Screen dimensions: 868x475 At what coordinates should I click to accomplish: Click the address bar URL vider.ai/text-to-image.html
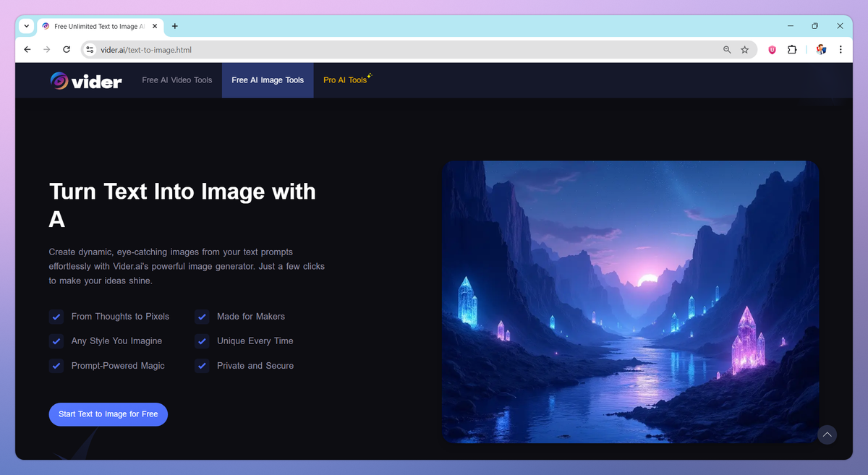(146, 50)
